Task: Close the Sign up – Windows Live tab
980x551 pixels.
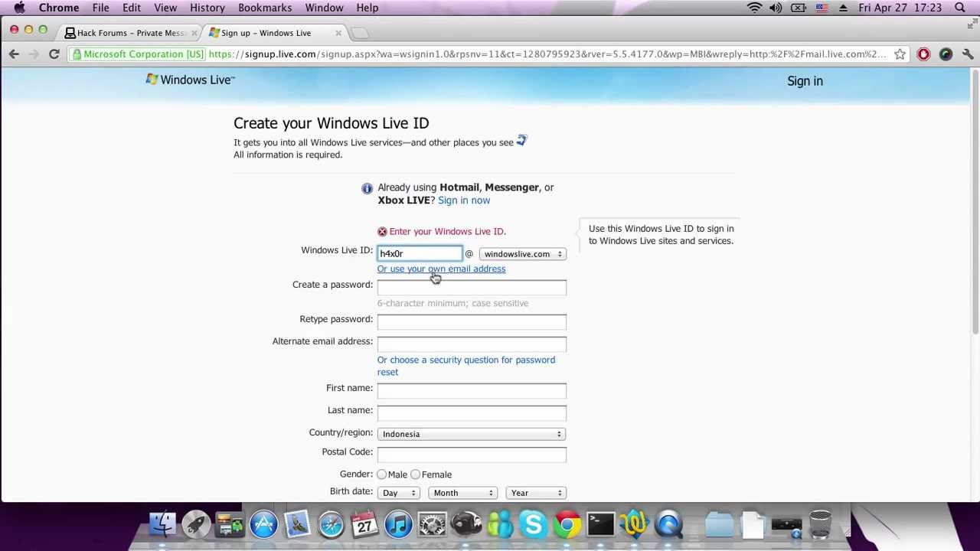Action: 338,33
